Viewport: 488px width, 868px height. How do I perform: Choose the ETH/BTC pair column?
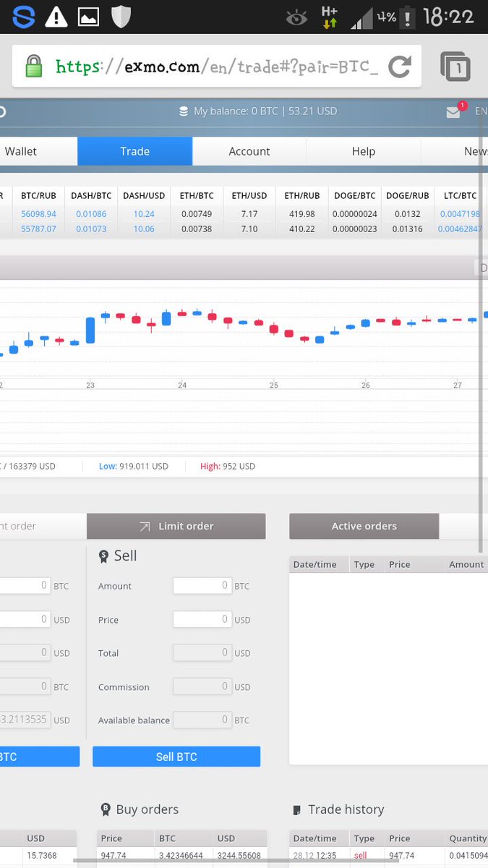pos(197,195)
